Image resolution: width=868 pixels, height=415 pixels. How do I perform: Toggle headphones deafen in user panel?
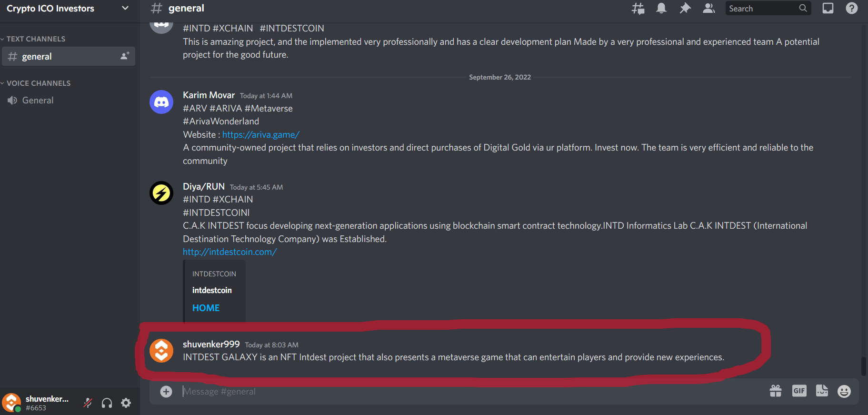tap(107, 403)
